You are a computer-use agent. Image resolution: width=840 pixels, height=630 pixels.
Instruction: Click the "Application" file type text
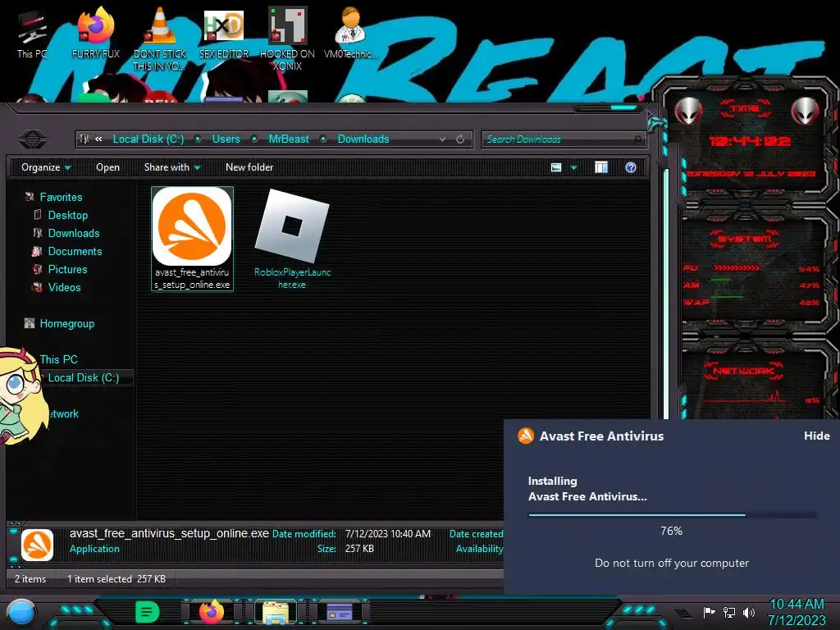[x=94, y=549]
